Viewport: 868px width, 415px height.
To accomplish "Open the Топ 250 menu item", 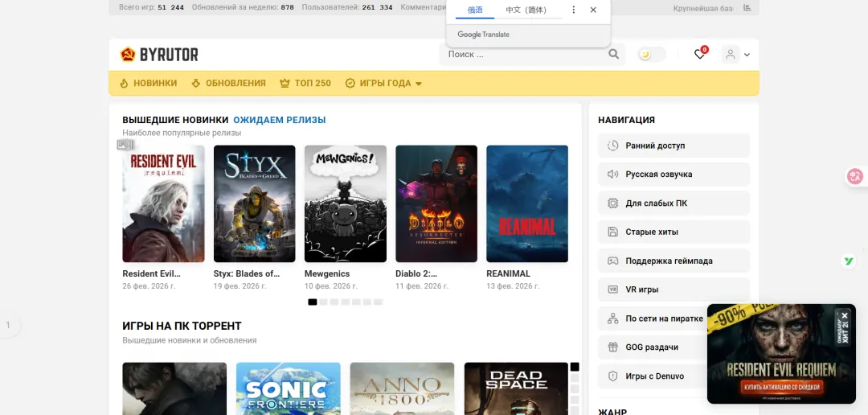I will click(305, 83).
